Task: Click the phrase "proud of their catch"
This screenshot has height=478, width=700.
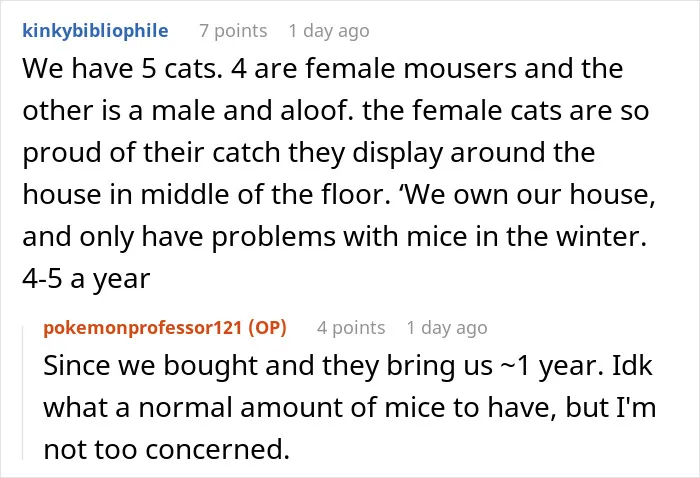Action: point(152,153)
